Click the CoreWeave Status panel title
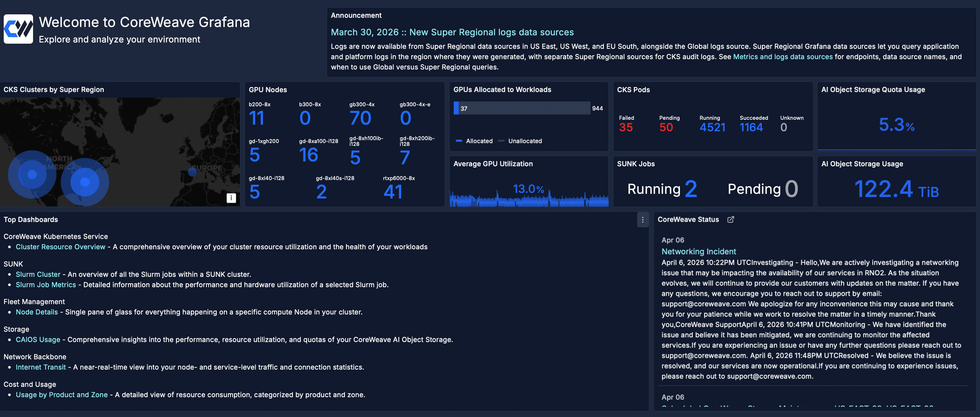This screenshot has width=980, height=417. click(x=688, y=220)
